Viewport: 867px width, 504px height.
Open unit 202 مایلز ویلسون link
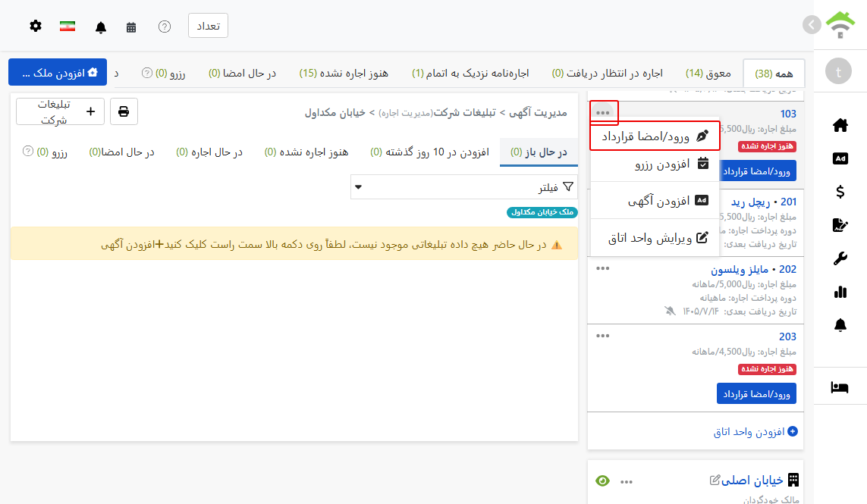coord(753,270)
